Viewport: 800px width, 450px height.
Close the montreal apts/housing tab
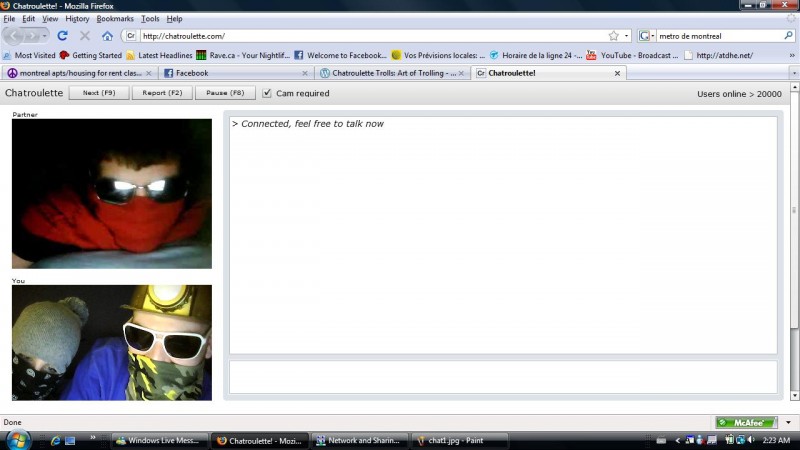tap(148, 73)
